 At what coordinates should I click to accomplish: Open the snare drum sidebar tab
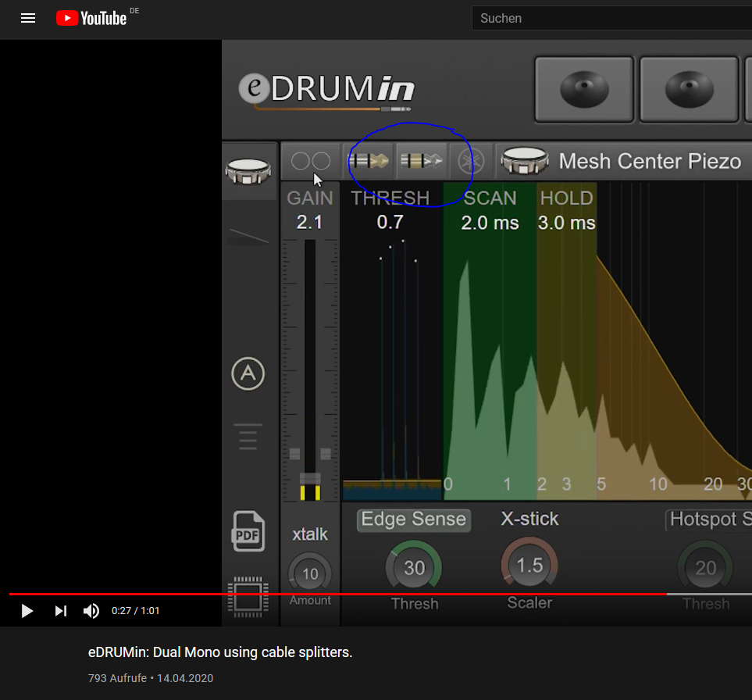248,171
